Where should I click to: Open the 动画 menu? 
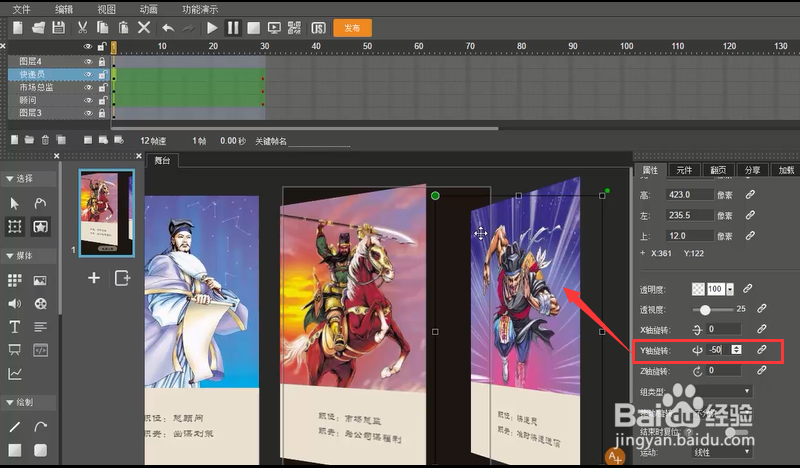pos(148,9)
